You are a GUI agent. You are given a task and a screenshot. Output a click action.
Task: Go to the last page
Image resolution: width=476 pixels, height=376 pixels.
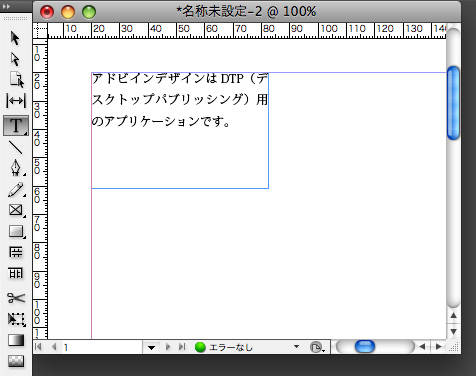click(182, 347)
